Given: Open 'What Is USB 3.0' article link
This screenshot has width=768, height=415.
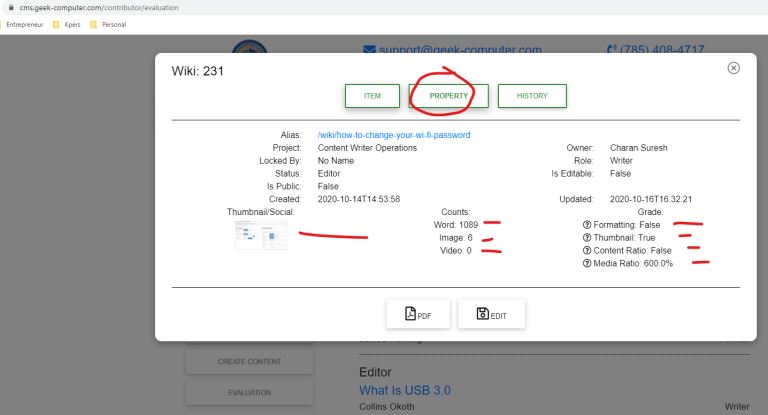Looking at the screenshot, I should point(405,391).
